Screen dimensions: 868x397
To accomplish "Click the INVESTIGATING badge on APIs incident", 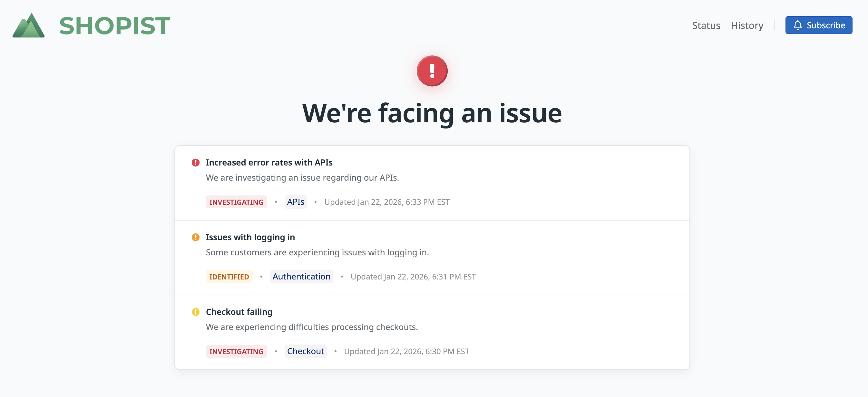I will (x=236, y=202).
